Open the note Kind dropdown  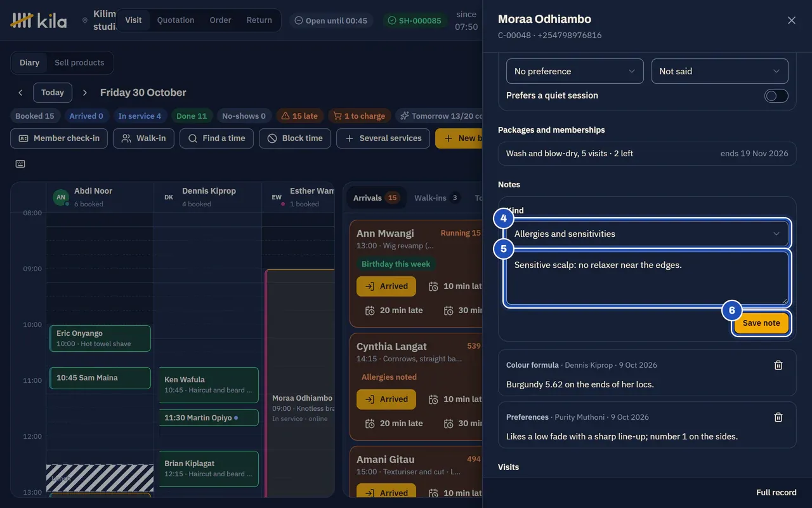(647, 234)
